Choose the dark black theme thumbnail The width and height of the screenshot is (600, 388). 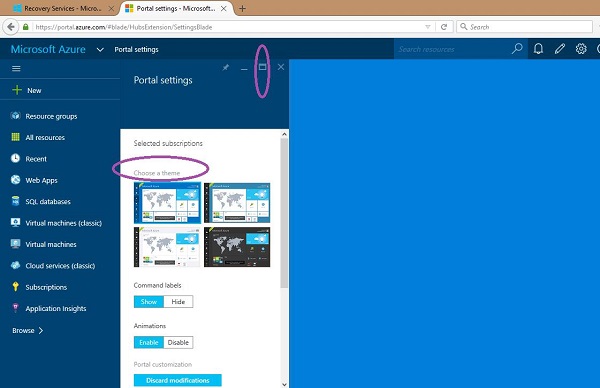[x=237, y=247]
